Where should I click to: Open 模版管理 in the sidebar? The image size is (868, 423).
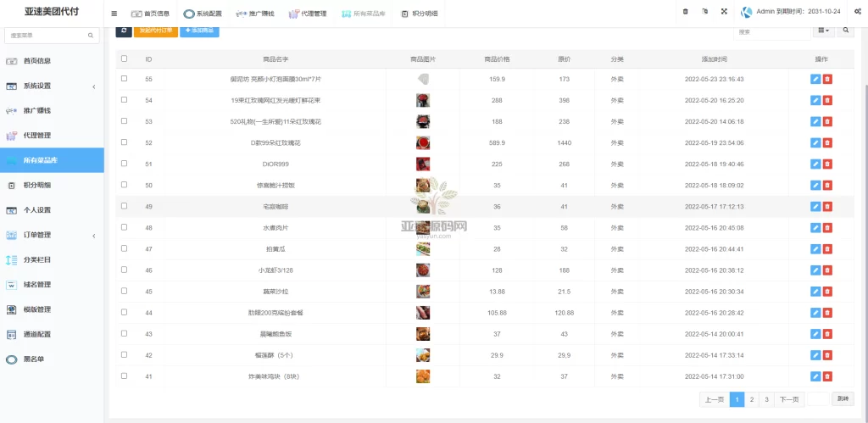click(52, 309)
